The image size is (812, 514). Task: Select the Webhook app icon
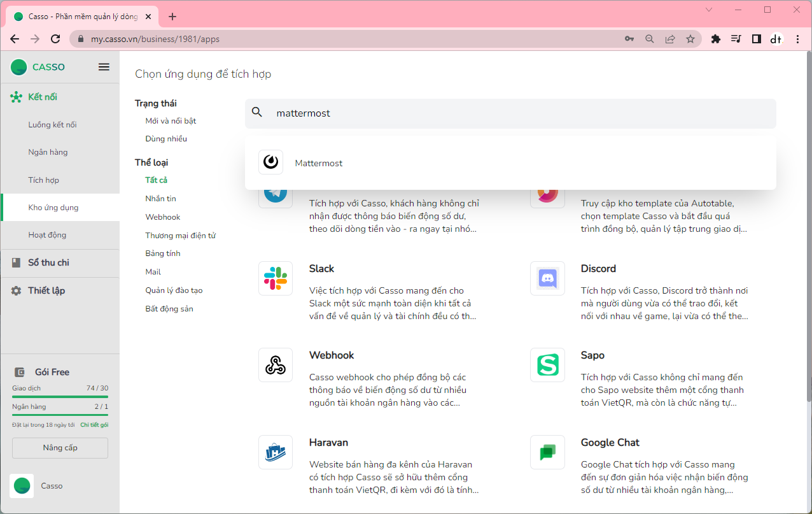click(276, 365)
